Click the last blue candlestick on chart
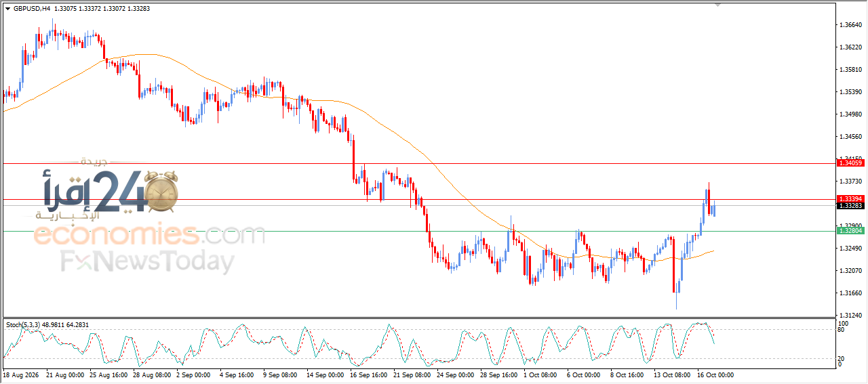 tap(713, 209)
